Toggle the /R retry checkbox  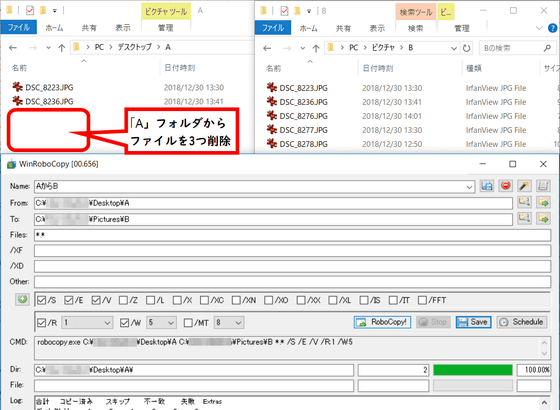pos(41,323)
